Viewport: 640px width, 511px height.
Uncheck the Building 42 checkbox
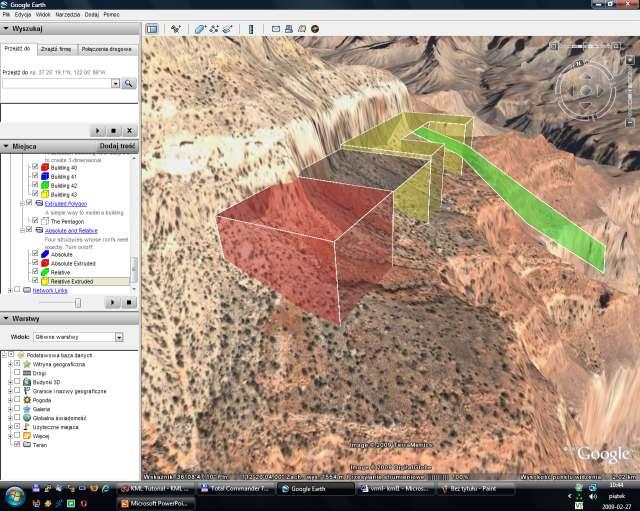pos(35,184)
